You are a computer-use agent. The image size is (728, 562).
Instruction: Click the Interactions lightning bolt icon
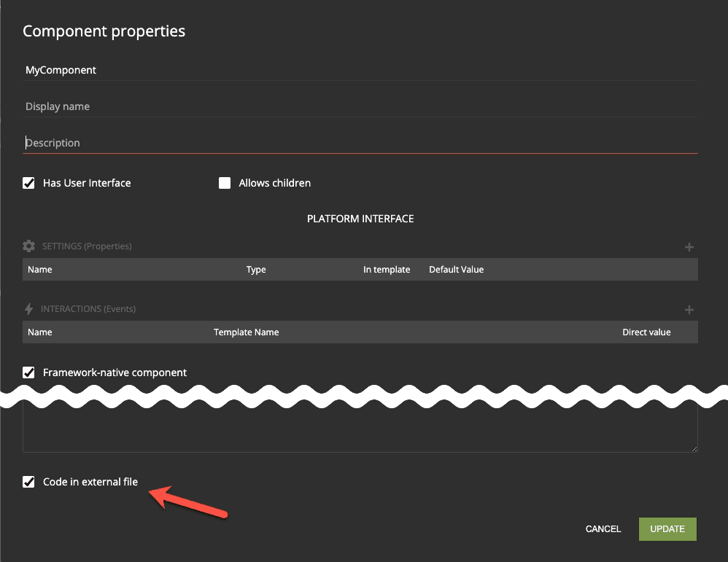tap(28, 308)
